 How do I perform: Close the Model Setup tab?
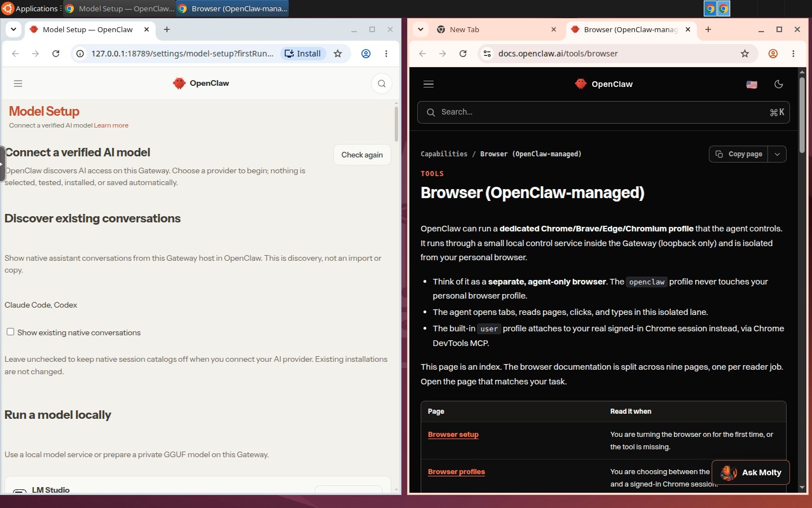(x=147, y=29)
